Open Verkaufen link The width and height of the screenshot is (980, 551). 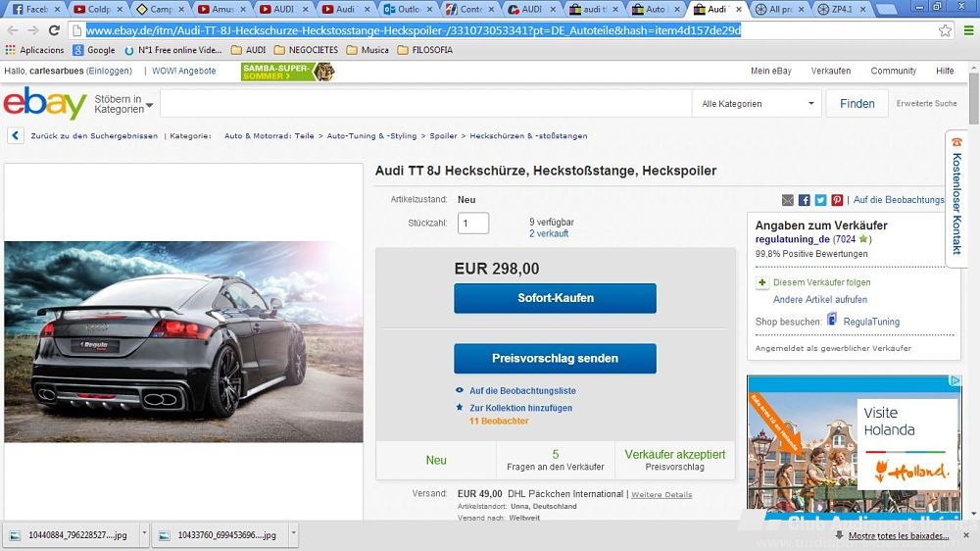[831, 71]
